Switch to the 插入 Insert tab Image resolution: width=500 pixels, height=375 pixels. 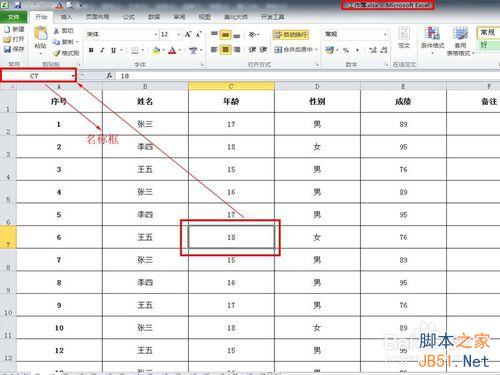(x=66, y=17)
